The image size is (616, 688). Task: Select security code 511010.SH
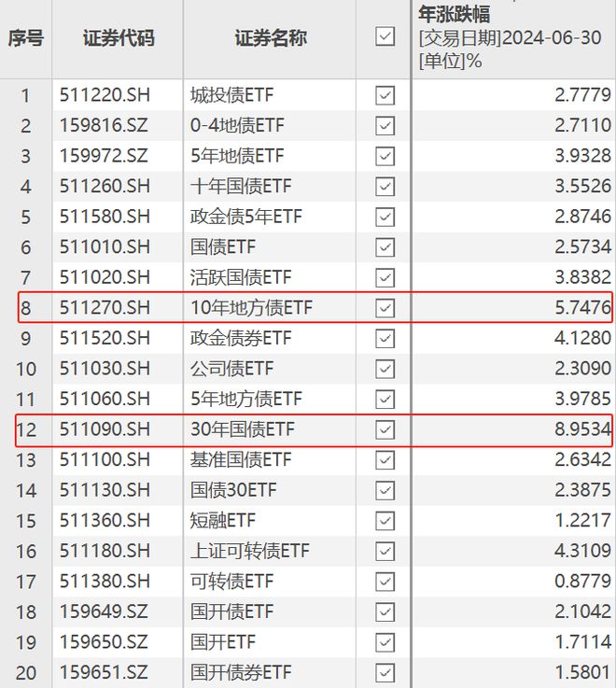[105, 246]
